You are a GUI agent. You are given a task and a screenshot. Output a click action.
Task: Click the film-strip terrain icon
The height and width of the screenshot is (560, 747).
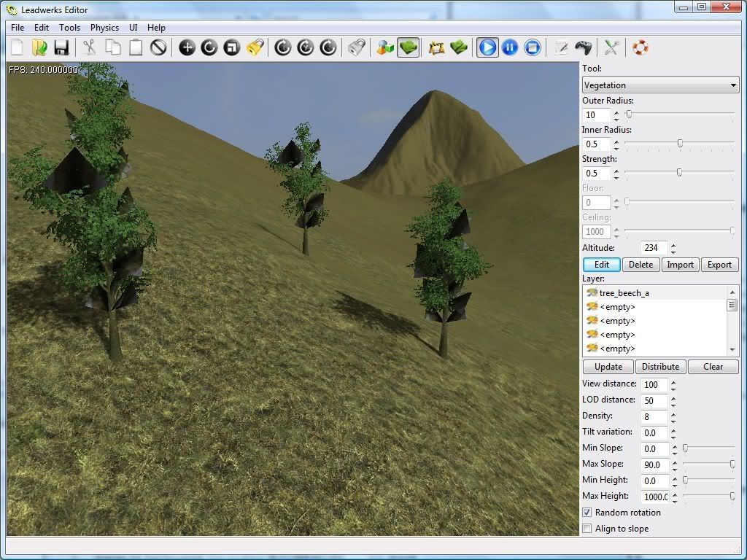pyautogui.click(x=436, y=47)
